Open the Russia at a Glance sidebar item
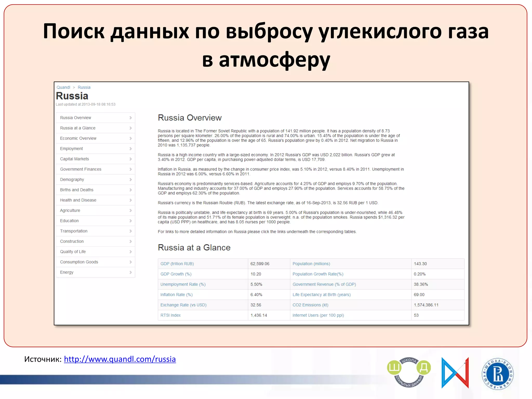This screenshot has width=532, height=399. pos(95,128)
